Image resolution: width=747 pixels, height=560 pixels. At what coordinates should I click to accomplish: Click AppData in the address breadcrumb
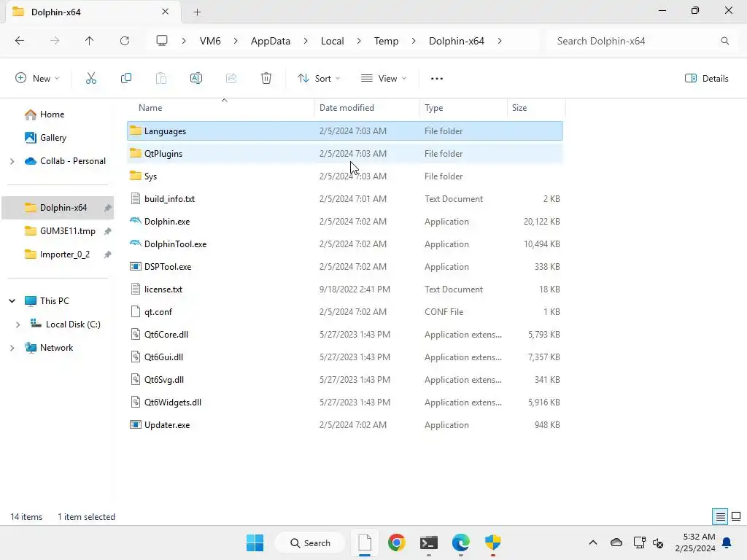[x=271, y=41]
